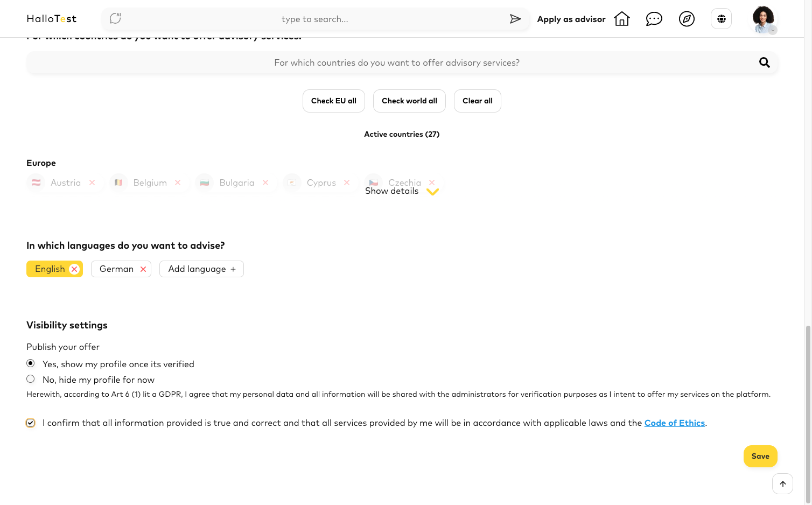
Task: Open the home page icon
Action: pos(622,19)
